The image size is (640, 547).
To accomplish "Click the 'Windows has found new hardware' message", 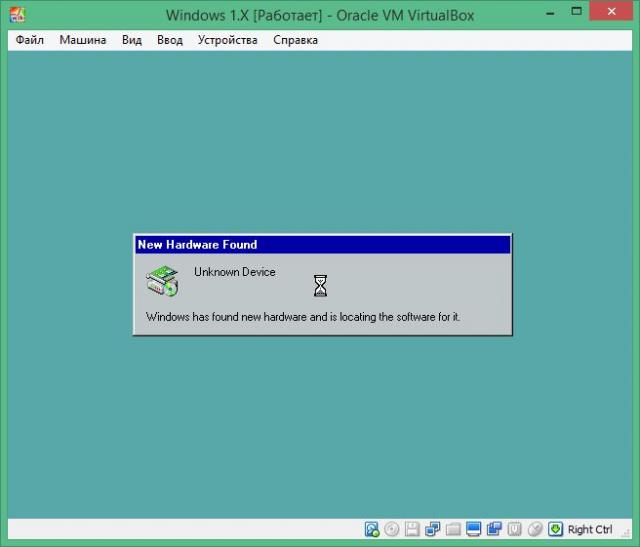I will click(303, 317).
